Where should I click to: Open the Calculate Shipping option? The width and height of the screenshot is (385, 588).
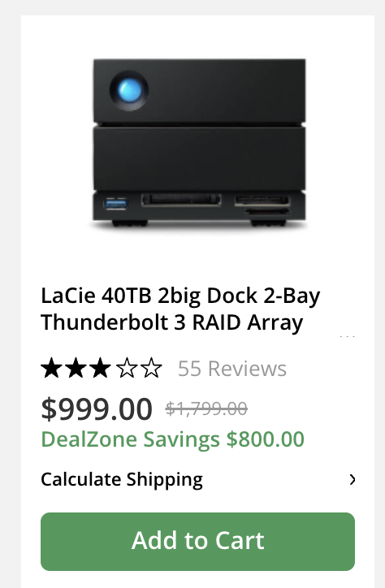click(x=197, y=479)
